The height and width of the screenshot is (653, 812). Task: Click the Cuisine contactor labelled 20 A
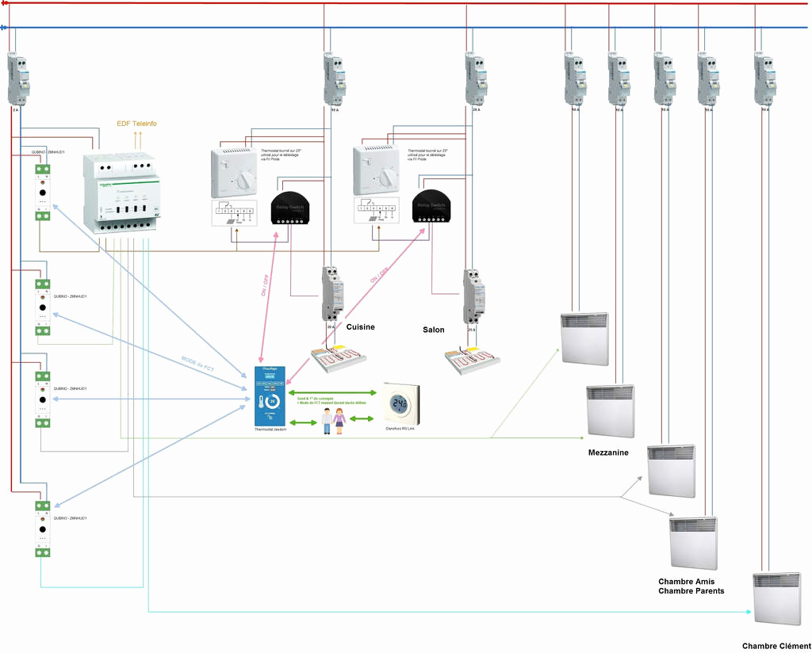click(332, 294)
